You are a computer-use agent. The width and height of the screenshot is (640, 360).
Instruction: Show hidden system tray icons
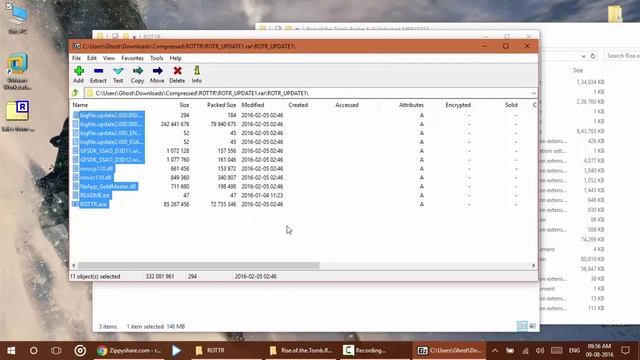coord(495,350)
